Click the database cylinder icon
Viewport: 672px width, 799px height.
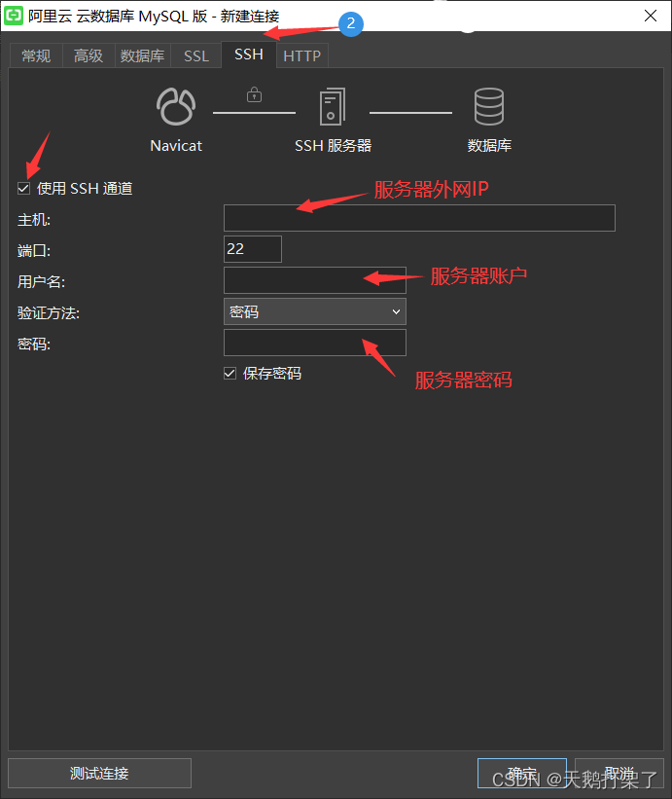click(489, 106)
